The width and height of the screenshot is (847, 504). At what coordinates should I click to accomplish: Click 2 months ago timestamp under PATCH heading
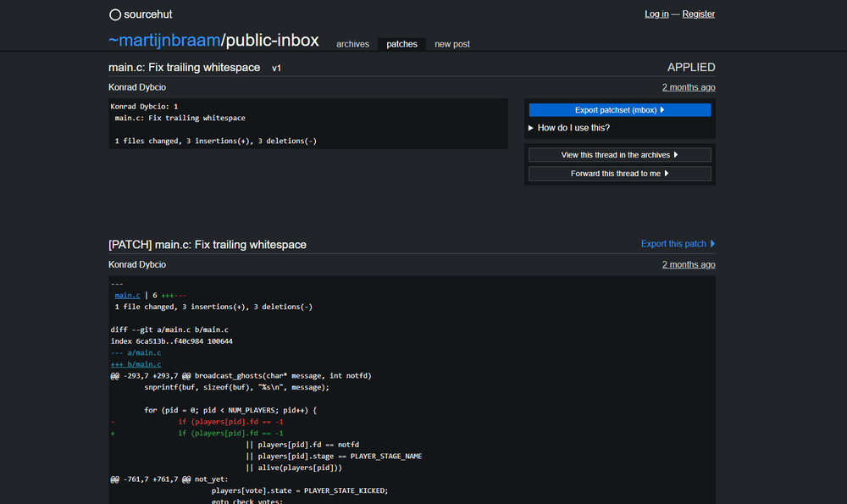[689, 264]
